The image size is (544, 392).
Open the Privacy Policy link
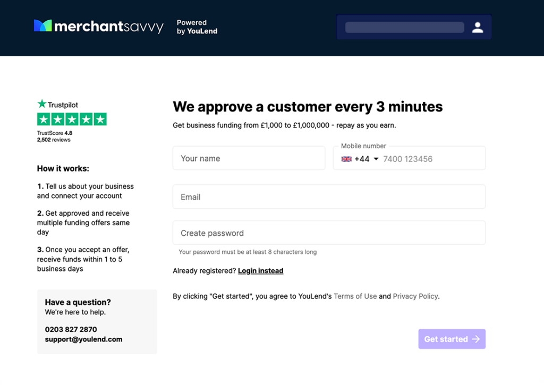415,296
